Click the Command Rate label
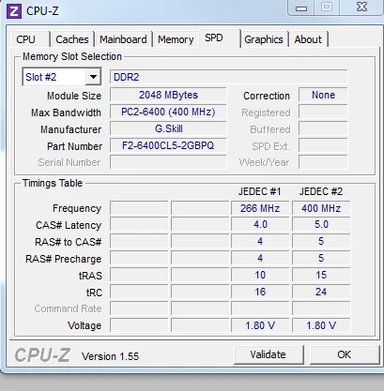The height and width of the screenshot is (391, 384). tap(68, 309)
